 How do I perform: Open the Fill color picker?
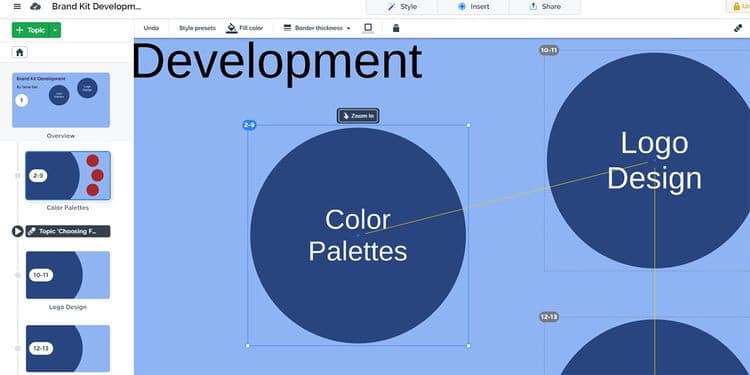click(244, 28)
